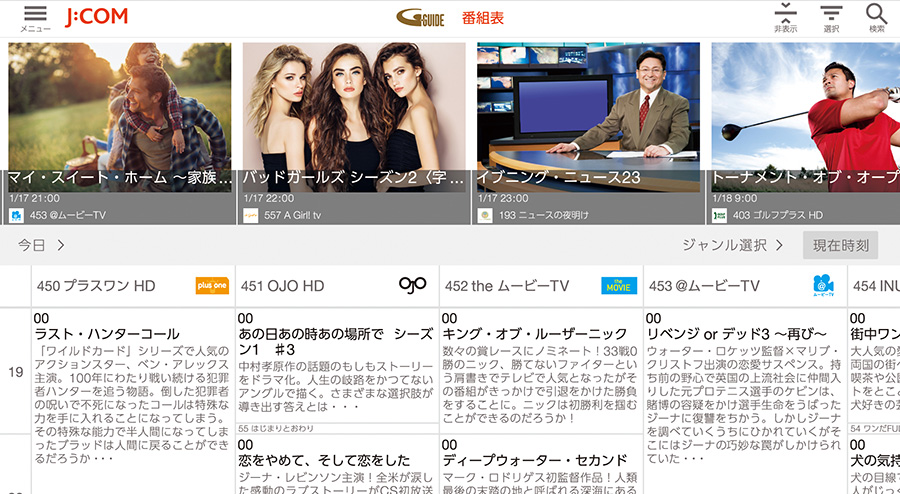
Task: Click the J:COM logo
Action: point(96,17)
